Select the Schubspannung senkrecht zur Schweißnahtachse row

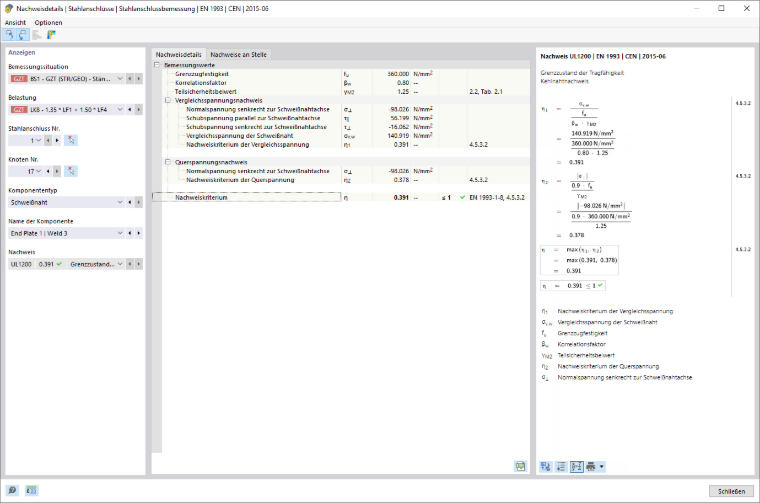point(346,127)
